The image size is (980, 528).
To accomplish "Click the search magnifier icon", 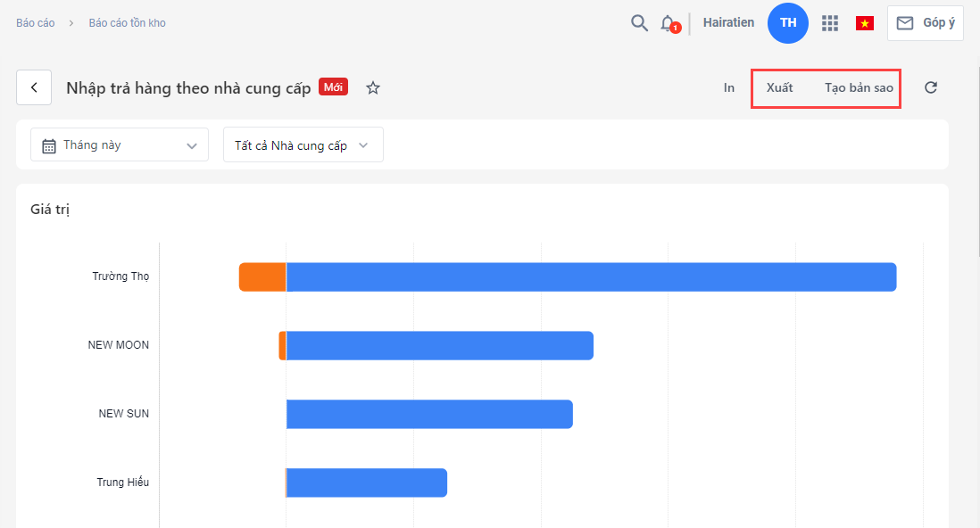I will 639,23.
